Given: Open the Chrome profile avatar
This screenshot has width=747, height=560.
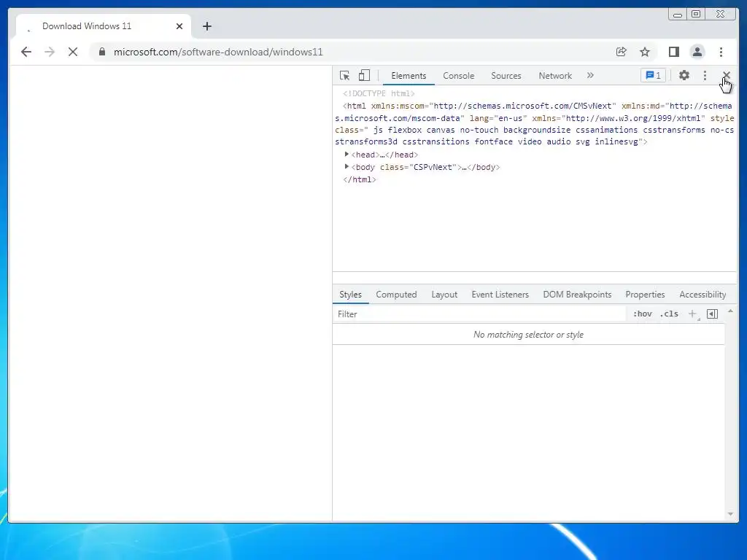Looking at the screenshot, I should coord(697,52).
